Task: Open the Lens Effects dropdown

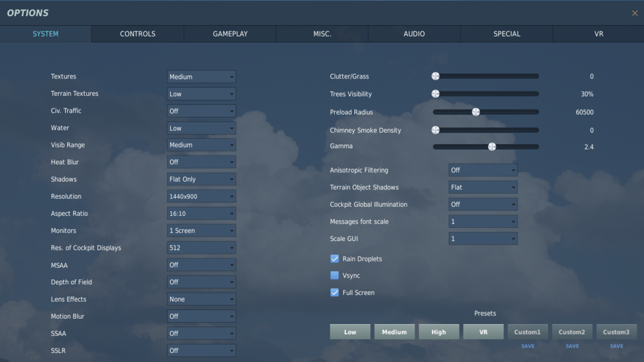Action: click(201, 299)
